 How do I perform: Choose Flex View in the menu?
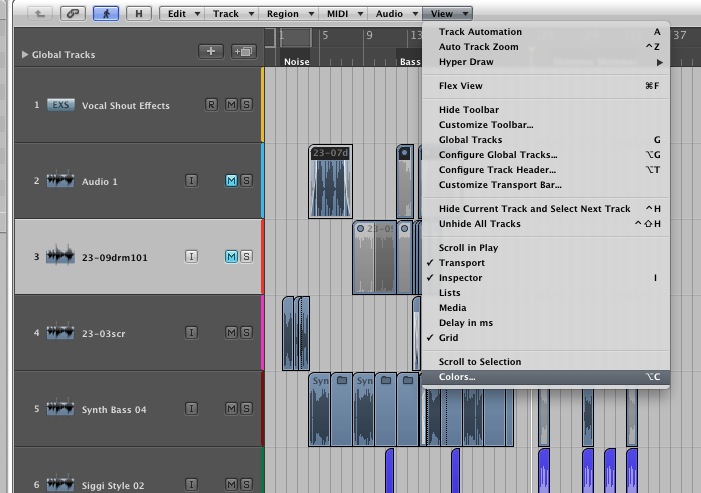(546, 86)
